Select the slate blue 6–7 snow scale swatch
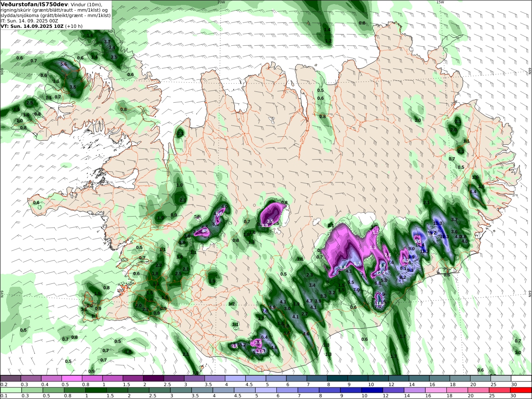532x399 pixels. point(296,378)
